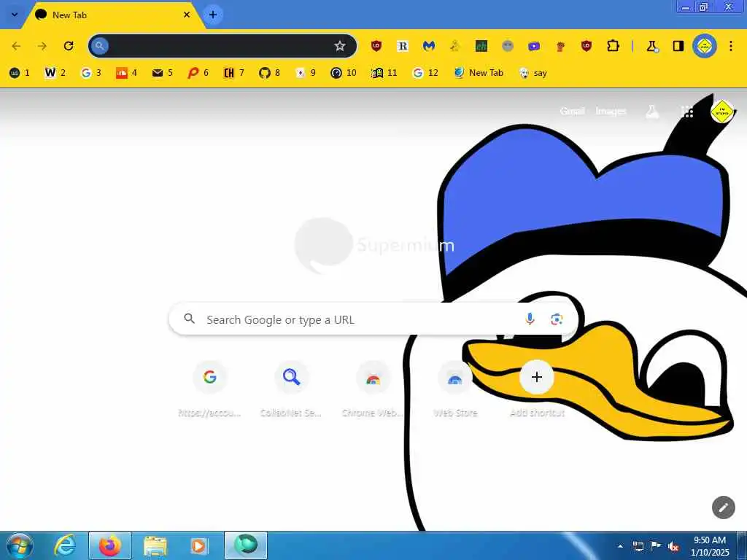The image size is (747, 560).
Task: Open the Google accounts shortcut tile
Action: tap(210, 389)
